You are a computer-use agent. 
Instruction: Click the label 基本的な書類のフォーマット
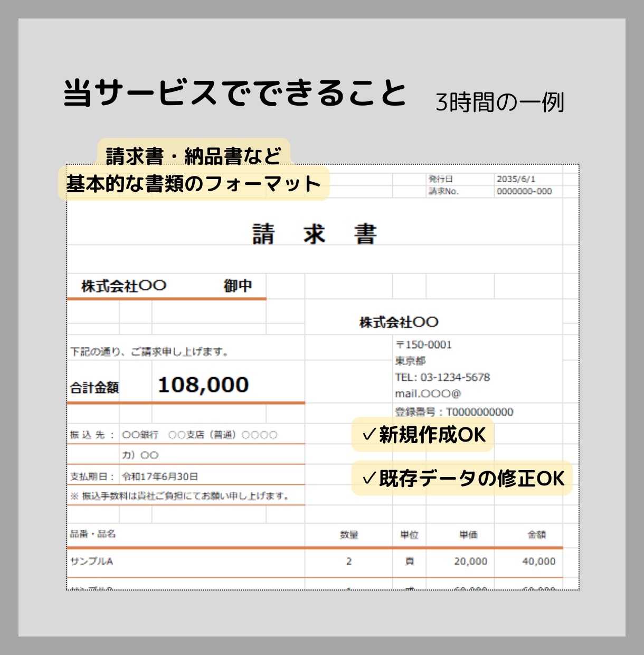(194, 183)
